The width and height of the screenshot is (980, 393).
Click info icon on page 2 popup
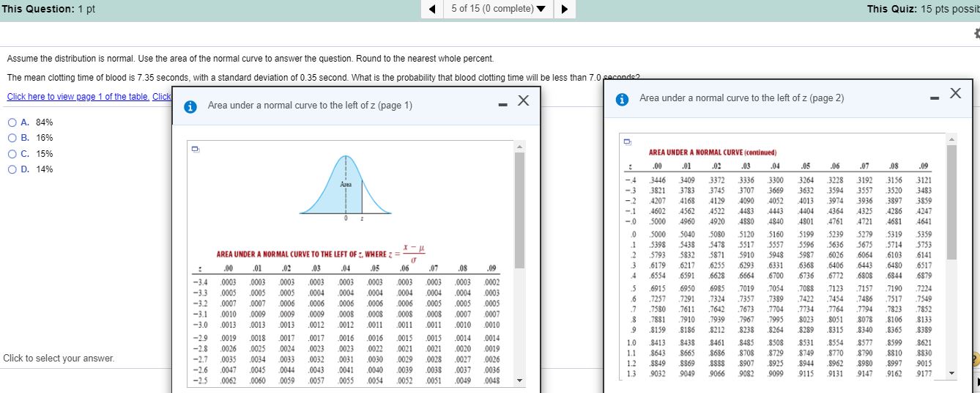coord(622,98)
